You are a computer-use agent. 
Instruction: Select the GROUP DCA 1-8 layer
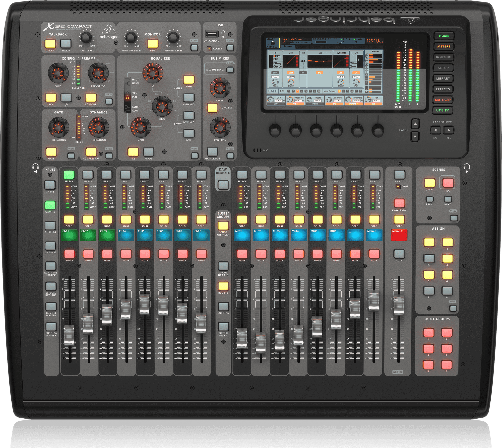pos(223,266)
